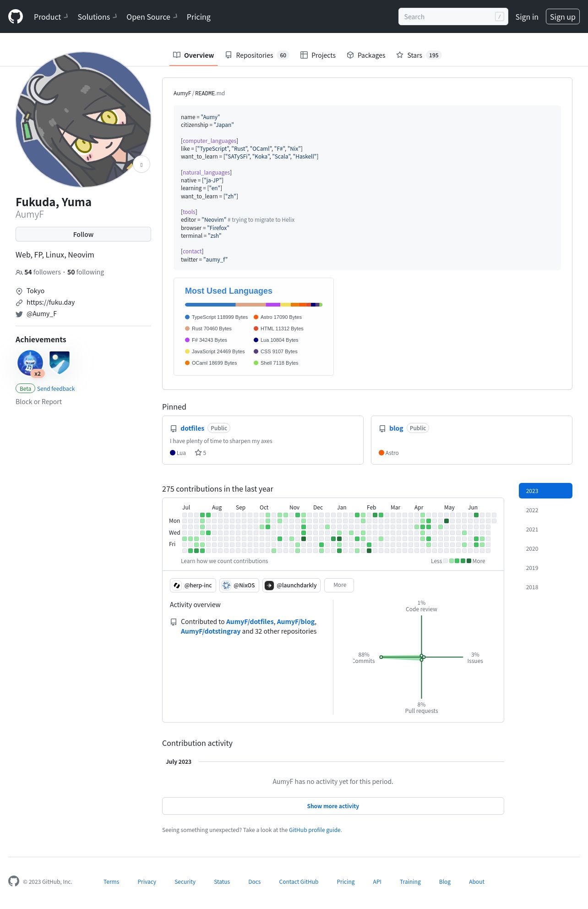Click the repo icon in Activity overview
The height and width of the screenshot is (909, 588).
[174, 622]
